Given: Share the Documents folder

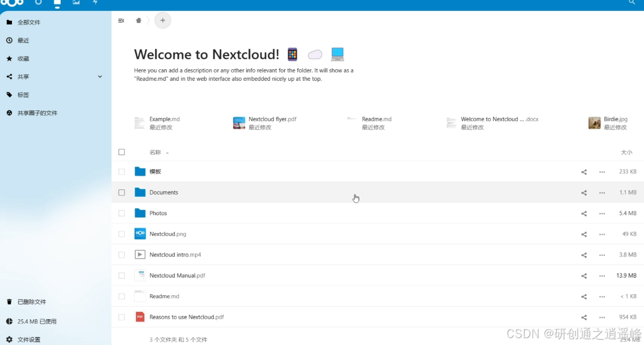Looking at the screenshot, I should click(x=584, y=192).
